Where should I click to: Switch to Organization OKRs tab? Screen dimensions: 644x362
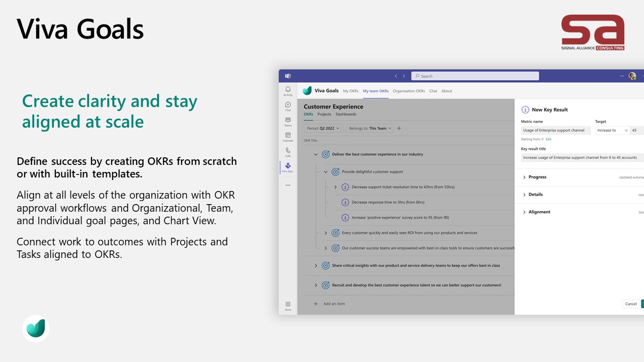[409, 91]
